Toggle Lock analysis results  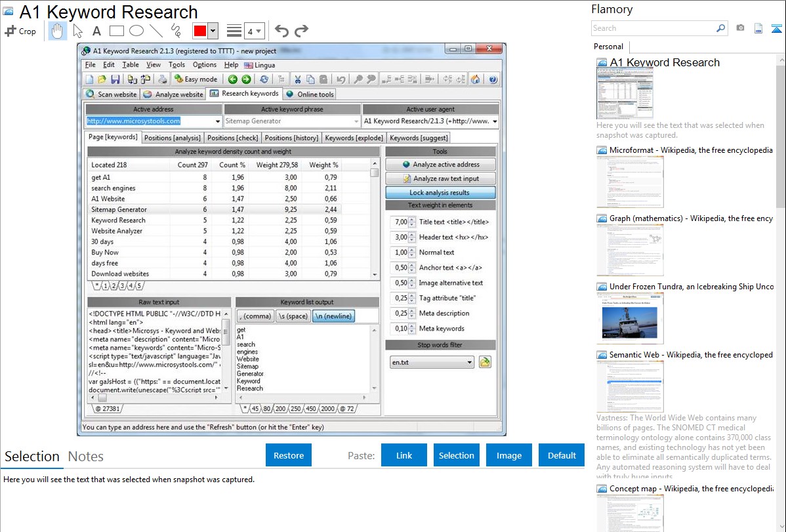(x=440, y=193)
